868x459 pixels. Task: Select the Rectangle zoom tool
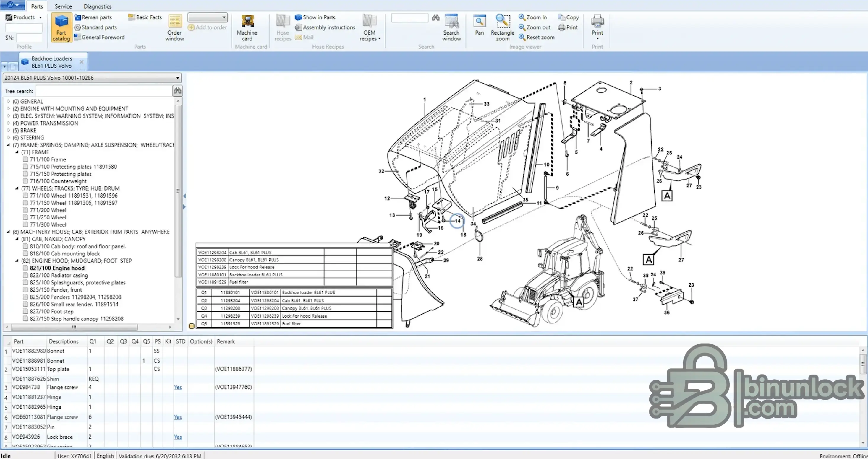coord(502,27)
